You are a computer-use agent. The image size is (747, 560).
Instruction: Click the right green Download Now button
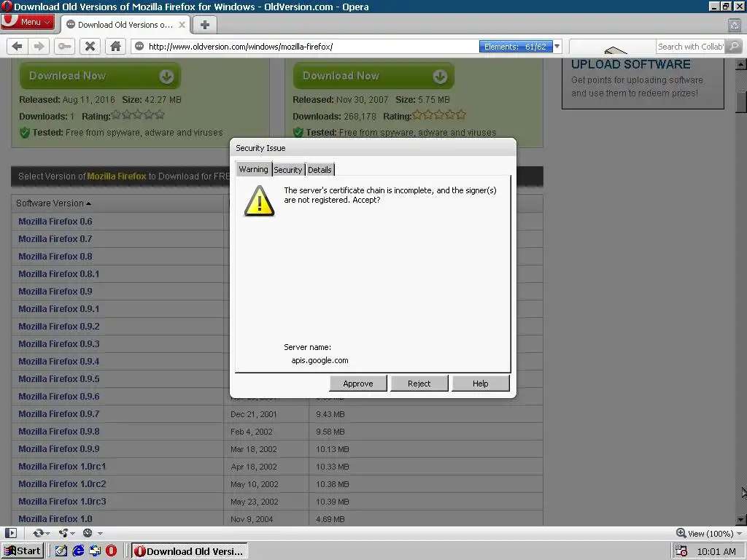coord(373,76)
